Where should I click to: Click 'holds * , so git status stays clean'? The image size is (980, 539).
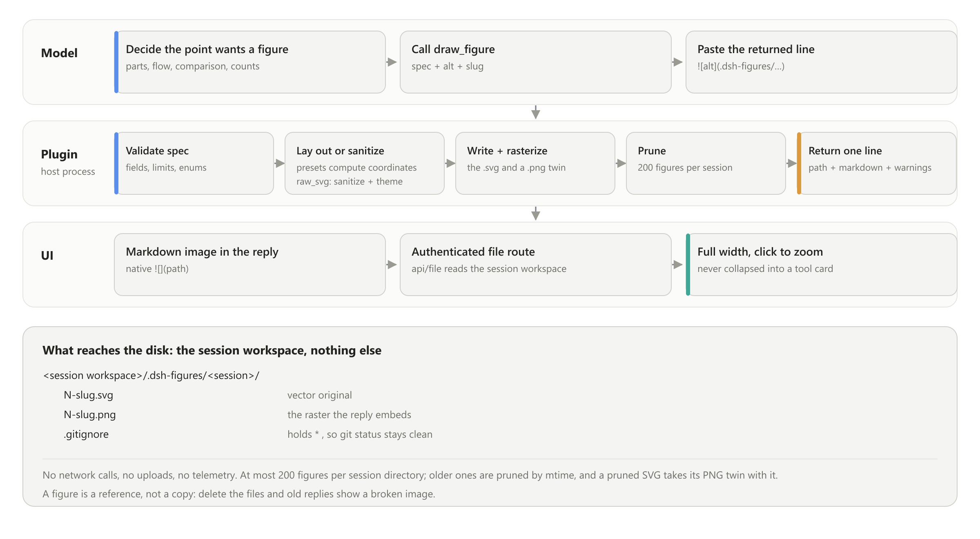pyautogui.click(x=360, y=434)
